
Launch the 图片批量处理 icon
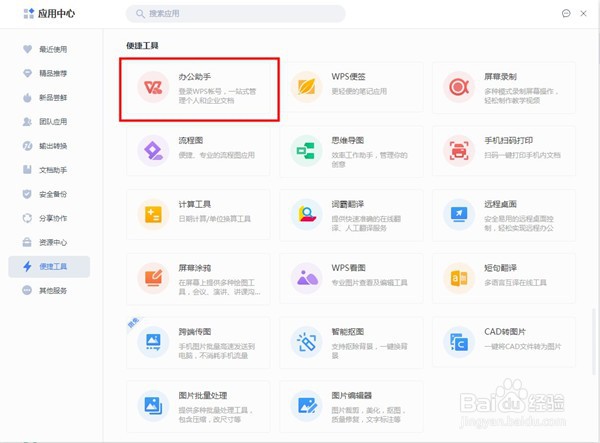coord(153,406)
